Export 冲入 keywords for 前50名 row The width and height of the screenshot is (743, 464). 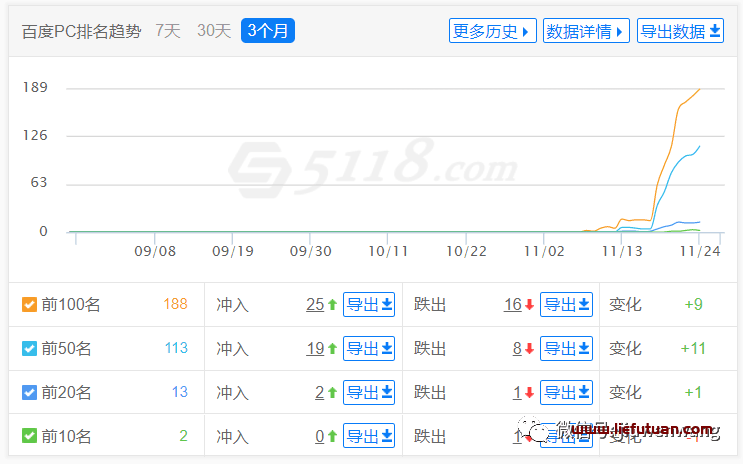pyautogui.click(x=369, y=348)
